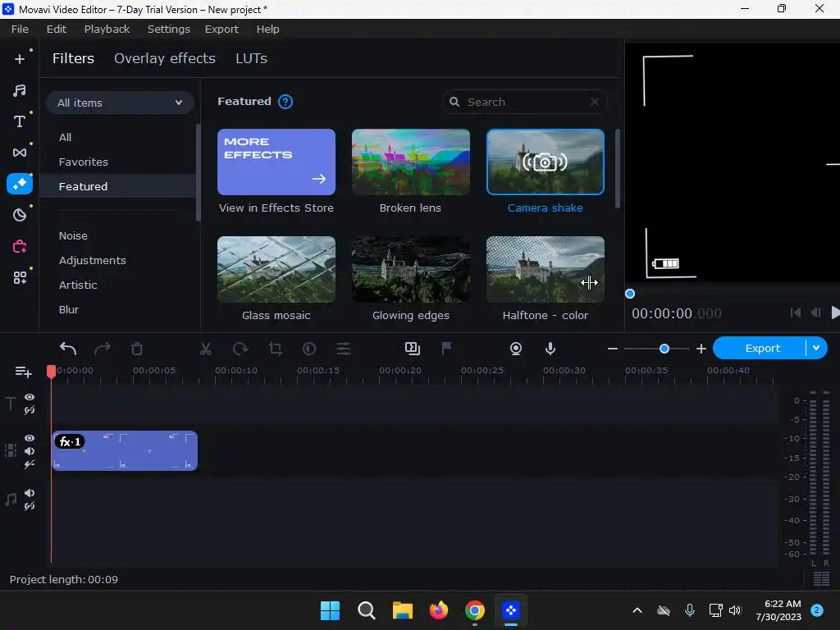Expand the All items dropdown

click(120, 103)
